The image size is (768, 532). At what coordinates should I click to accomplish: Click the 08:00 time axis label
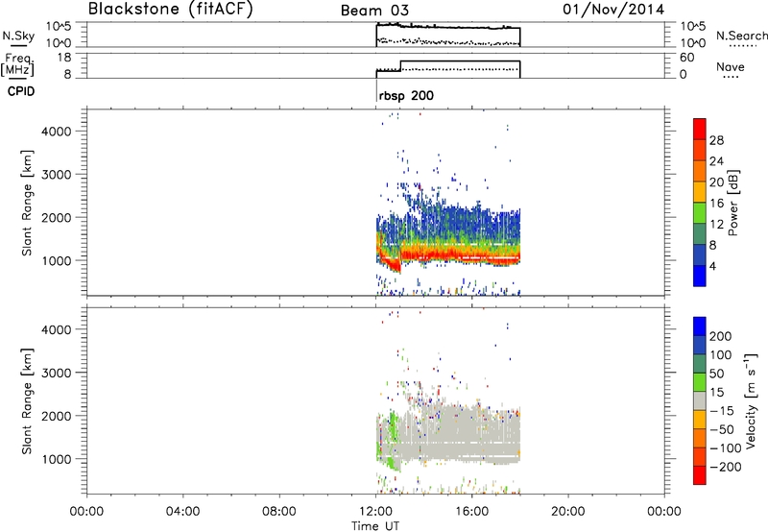pos(279,512)
